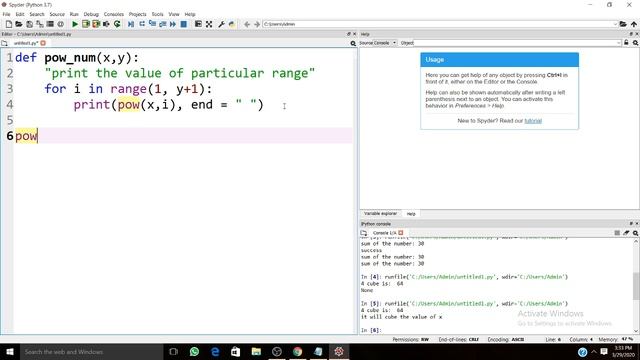Open the tutorial link in Usage box

tap(533, 121)
